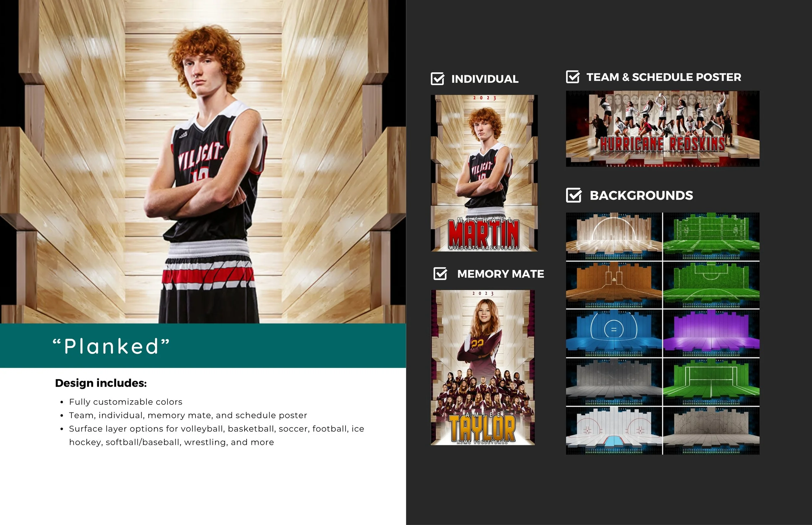
Task: Select the wood basketball court background
Action: pos(614,236)
